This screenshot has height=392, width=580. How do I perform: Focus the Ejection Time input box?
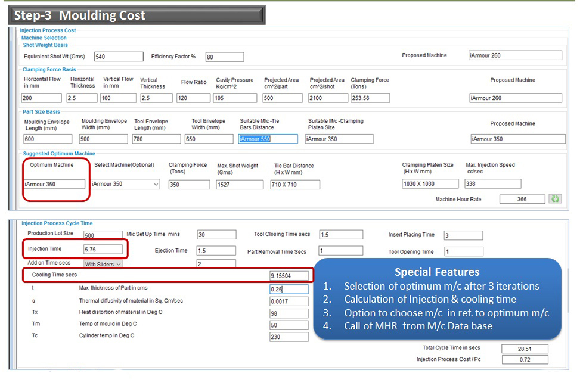click(x=216, y=251)
